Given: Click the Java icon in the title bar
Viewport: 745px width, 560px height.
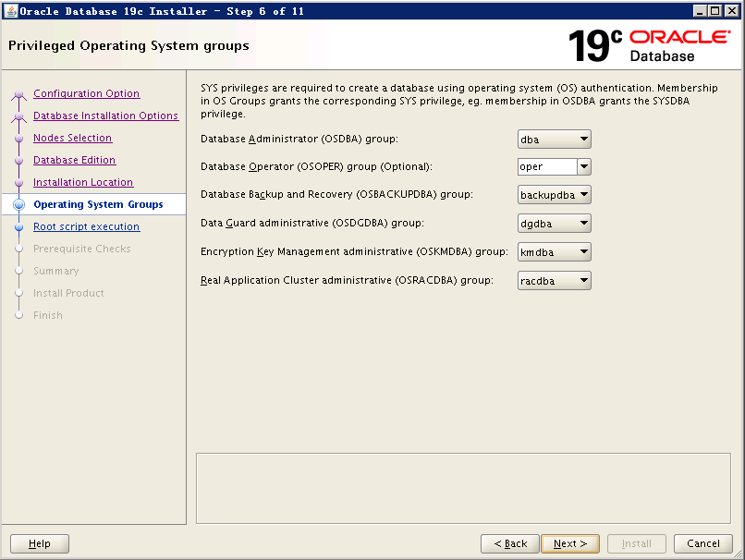Looking at the screenshot, I should (x=10, y=11).
